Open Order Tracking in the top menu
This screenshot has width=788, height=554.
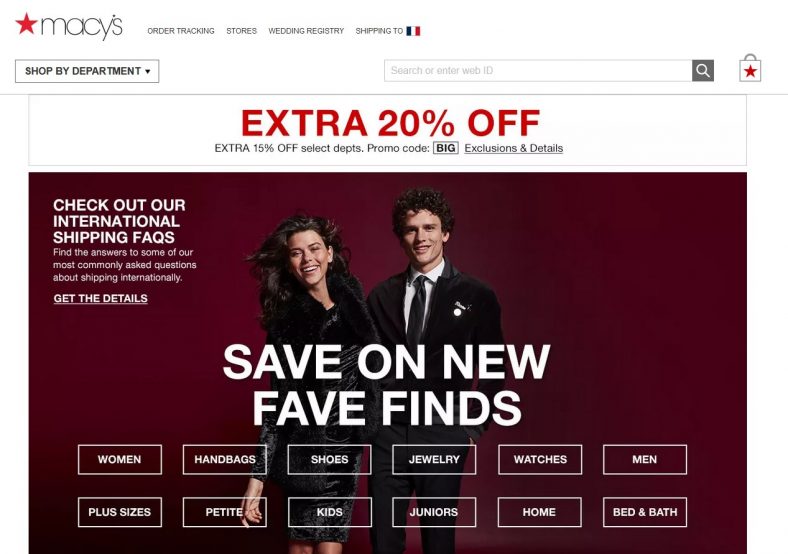point(181,31)
